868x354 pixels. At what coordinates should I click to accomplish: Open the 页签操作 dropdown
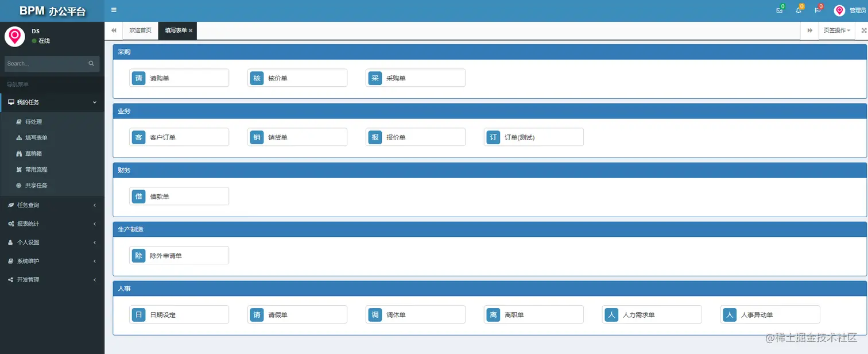click(837, 30)
